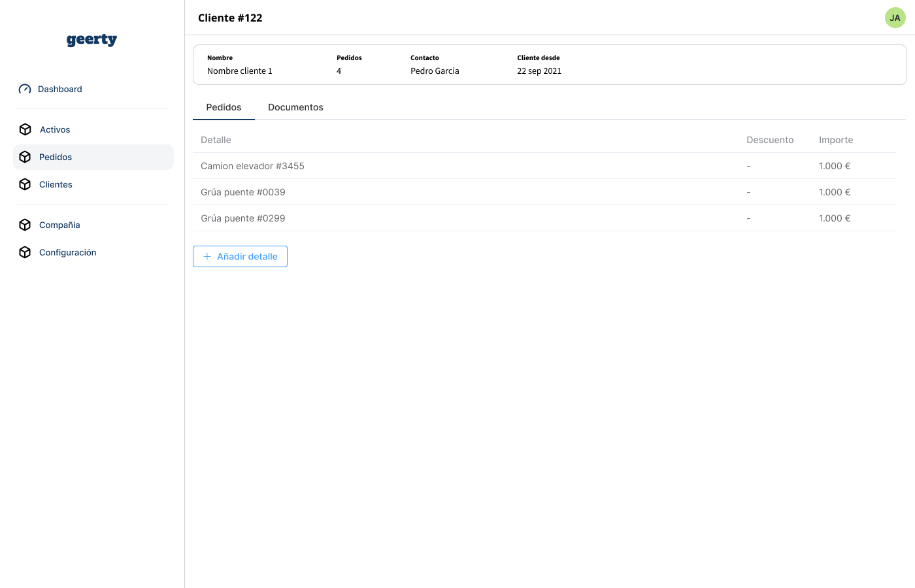Image resolution: width=915 pixels, height=588 pixels.
Task: Click the Compañía cube icon
Action: (x=25, y=225)
